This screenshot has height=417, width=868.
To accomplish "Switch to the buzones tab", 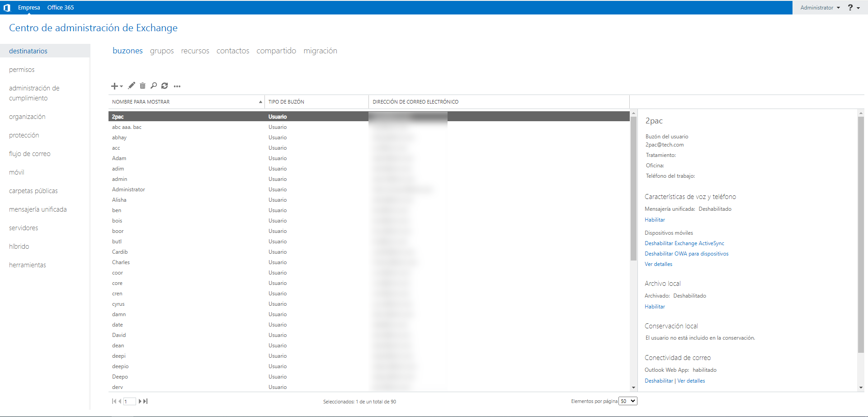I will click(x=127, y=51).
